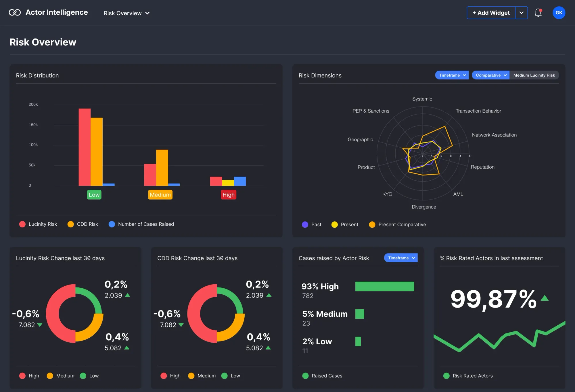Click the Actor Intelligence logo icon
The image size is (575, 392).
pos(15,12)
